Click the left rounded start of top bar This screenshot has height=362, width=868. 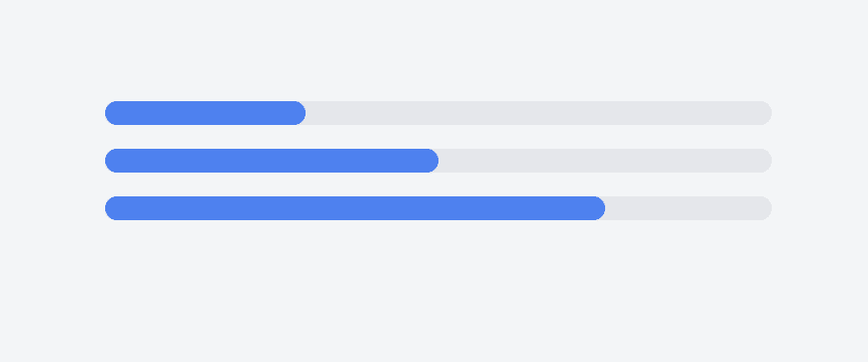click(x=111, y=113)
